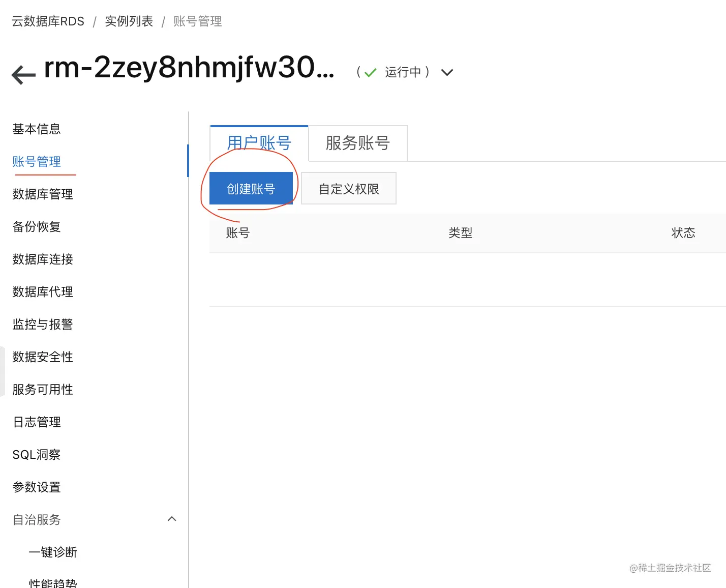
Task: Open 监控与报警 in the sidebar
Action: click(x=43, y=325)
